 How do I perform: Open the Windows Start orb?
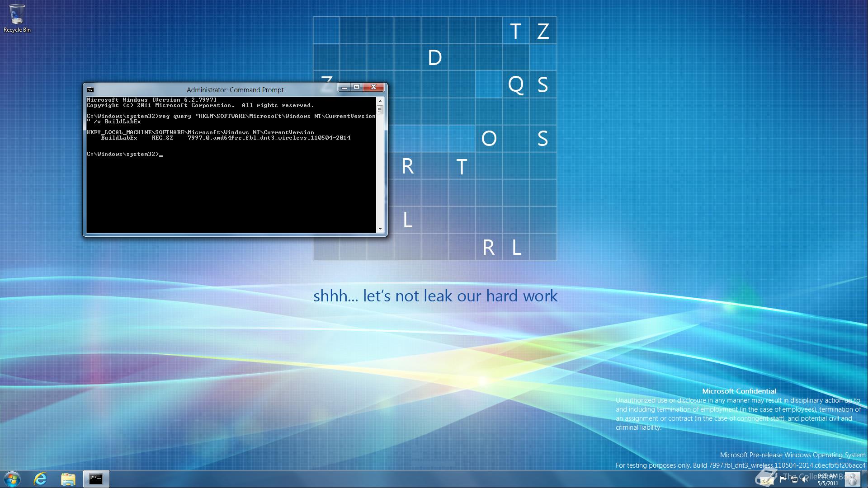pyautogui.click(x=12, y=479)
